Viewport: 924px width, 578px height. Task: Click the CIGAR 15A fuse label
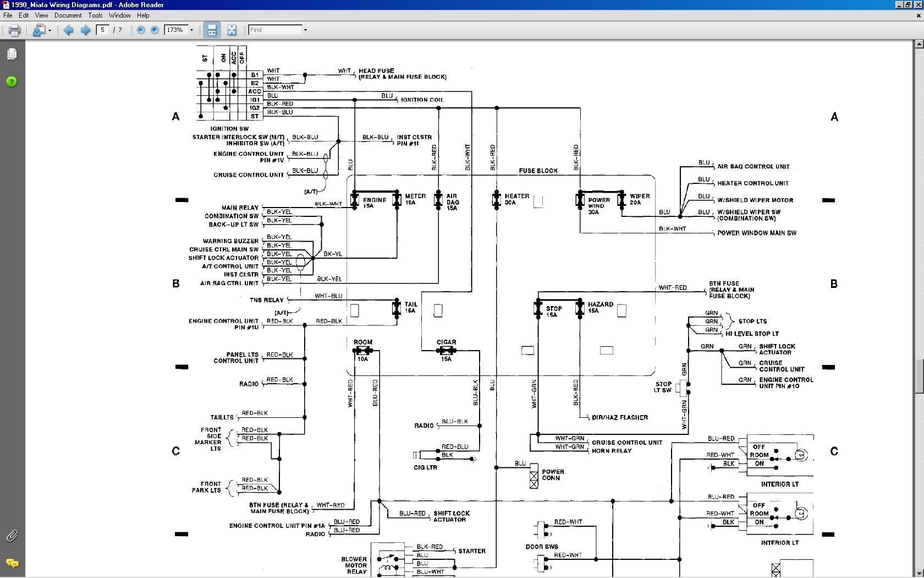coord(446,350)
